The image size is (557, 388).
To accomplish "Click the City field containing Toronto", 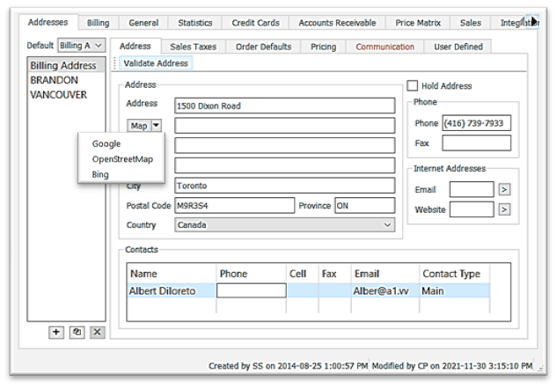I will pyautogui.click(x=285, y=185).
